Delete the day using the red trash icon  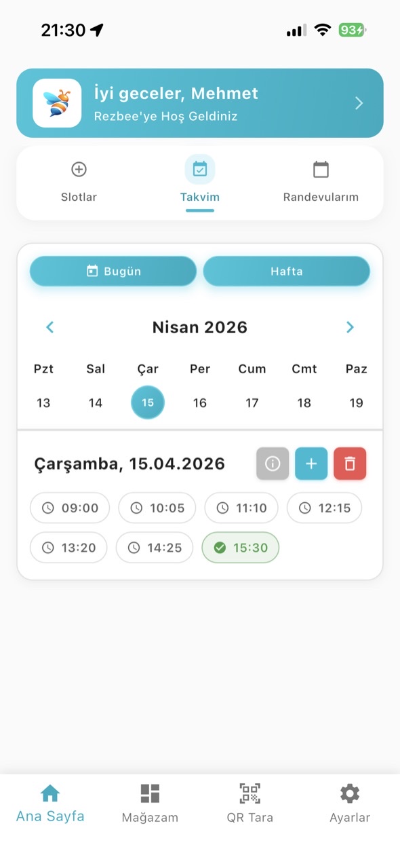[351, 464]
